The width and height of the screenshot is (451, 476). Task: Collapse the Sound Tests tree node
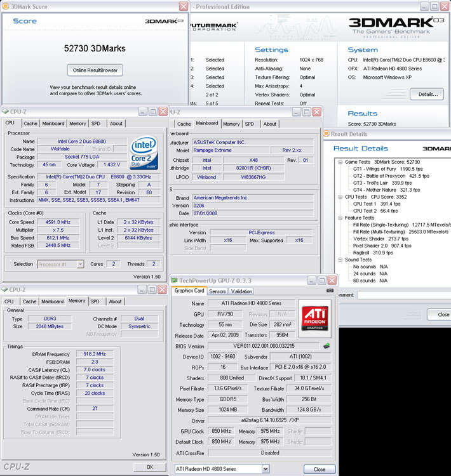click(340, 260)
